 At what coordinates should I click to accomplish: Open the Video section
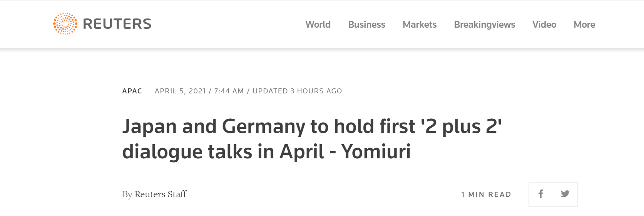(x=544, y=25)
